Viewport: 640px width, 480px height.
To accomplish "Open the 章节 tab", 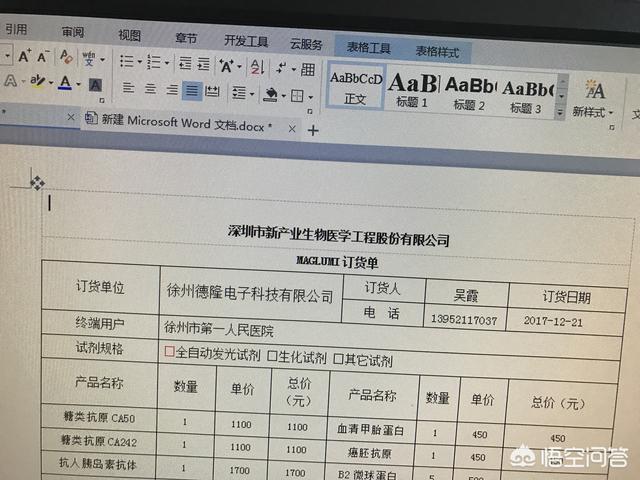I will (186, 38).
